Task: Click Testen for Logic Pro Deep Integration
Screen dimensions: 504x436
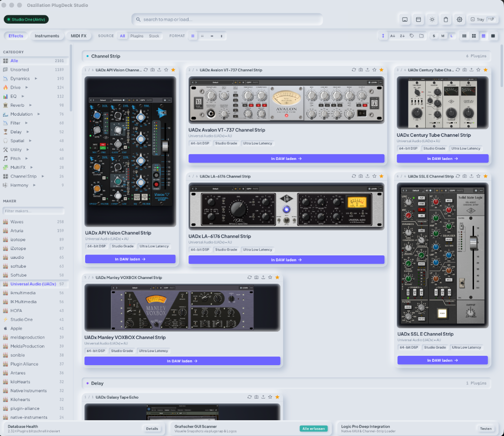Action: point(486,429)
